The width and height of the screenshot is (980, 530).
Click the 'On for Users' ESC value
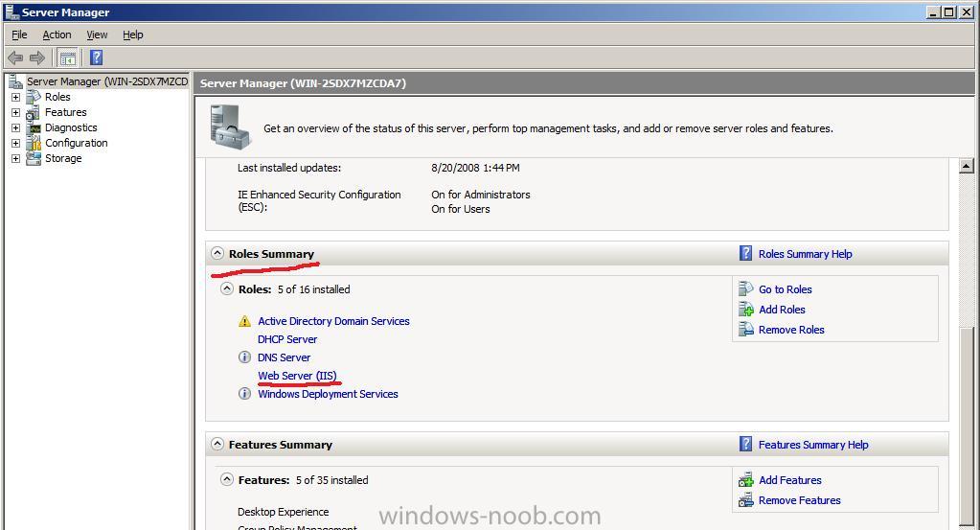pos(461,209)
